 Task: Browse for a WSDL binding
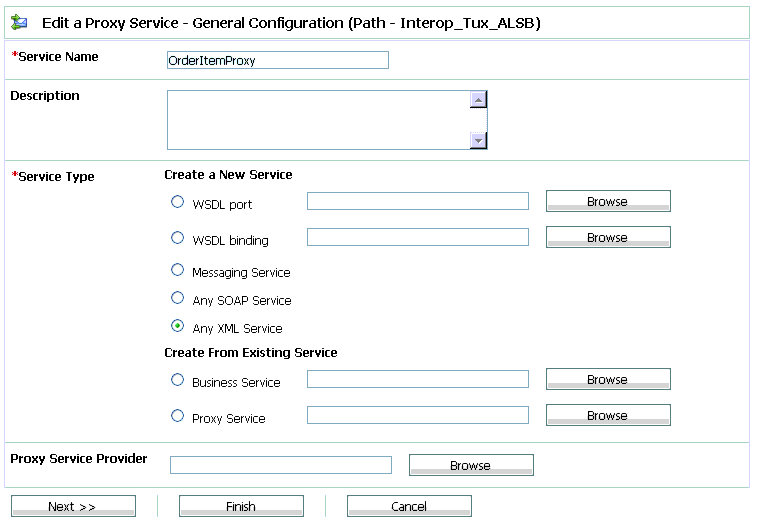click(608, 237)
